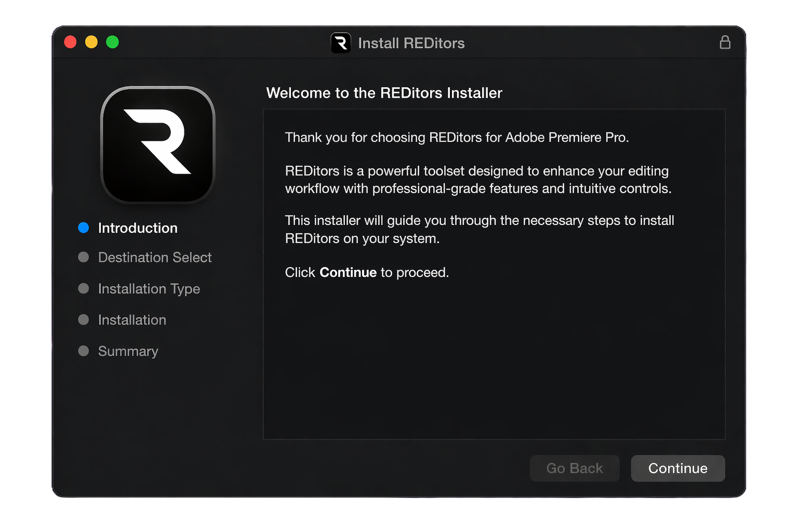Click the Install REDitors window title
798x532 pixels.
pyautogui.click(x=411, y=43)
